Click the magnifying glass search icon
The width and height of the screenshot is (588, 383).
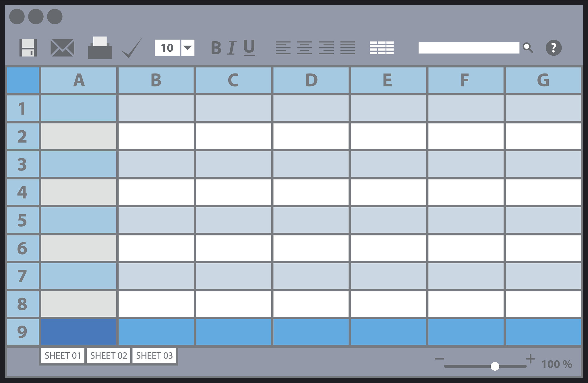pos(528,48)
